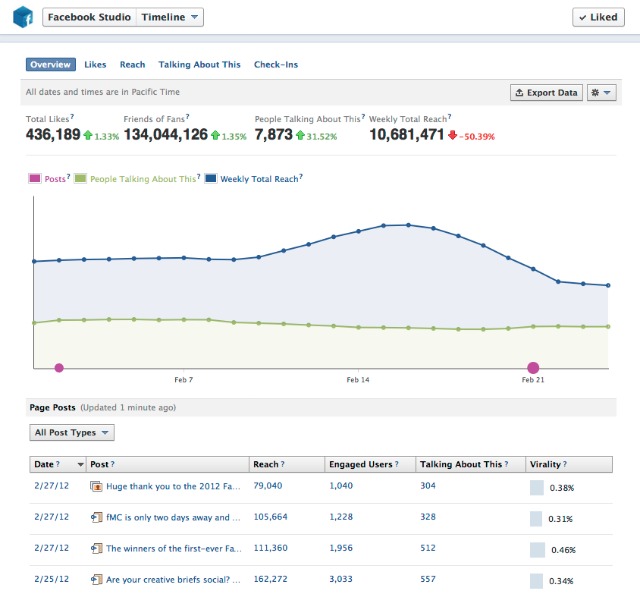This screenshot has width=640, height=594.
Task: Click the peak point of the reach line
Action: pyautogui.click(x=408, y=225)
